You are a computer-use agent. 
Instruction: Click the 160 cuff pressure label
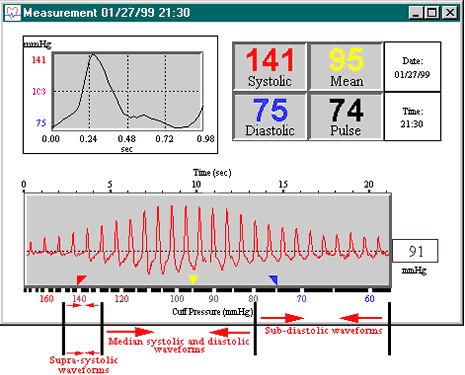46,299
